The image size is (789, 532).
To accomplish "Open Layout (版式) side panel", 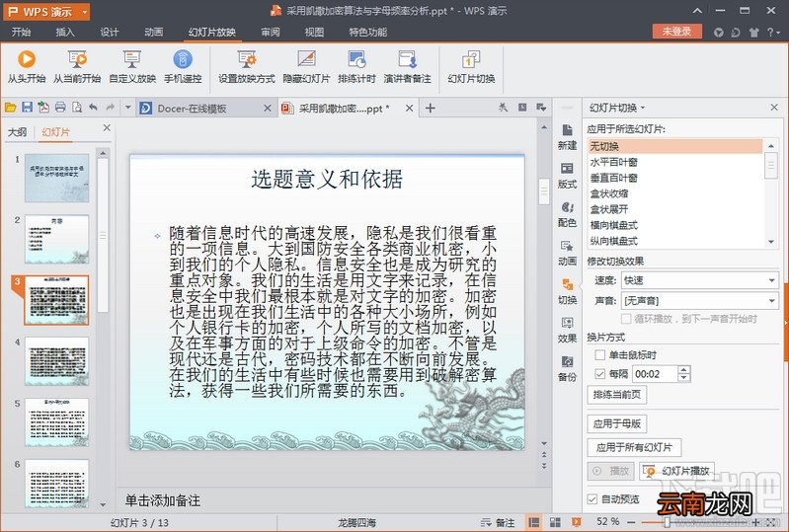I will coord(567,176).
